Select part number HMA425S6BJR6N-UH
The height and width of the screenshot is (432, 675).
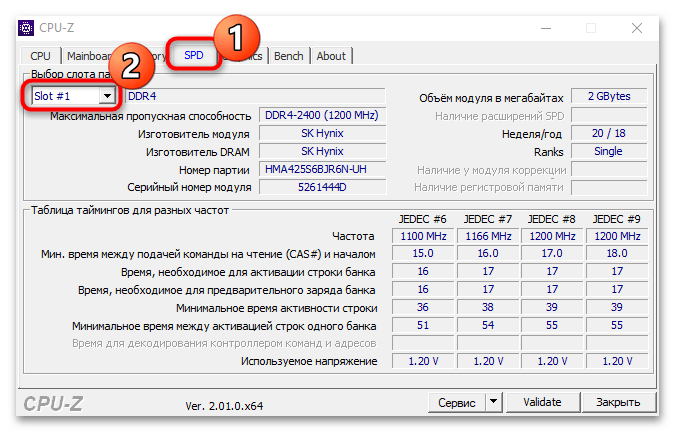pyautogui.click(x=322, y=170)
